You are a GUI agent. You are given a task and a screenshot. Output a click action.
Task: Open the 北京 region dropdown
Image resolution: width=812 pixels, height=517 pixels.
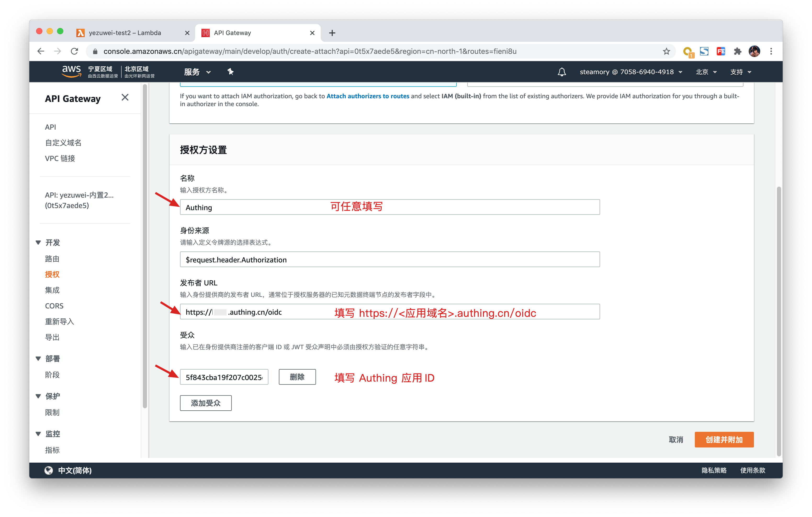tap(706, 72)
